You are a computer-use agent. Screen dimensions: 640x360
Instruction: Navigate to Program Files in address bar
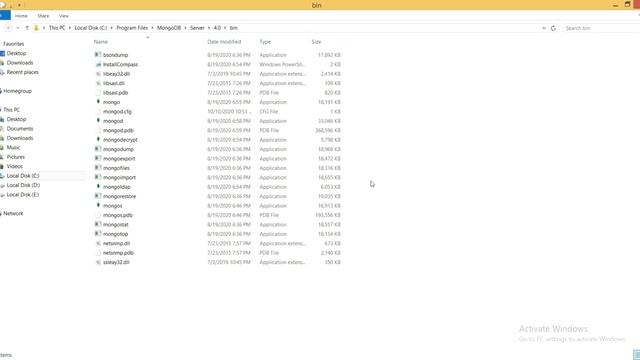pos(132,28)
